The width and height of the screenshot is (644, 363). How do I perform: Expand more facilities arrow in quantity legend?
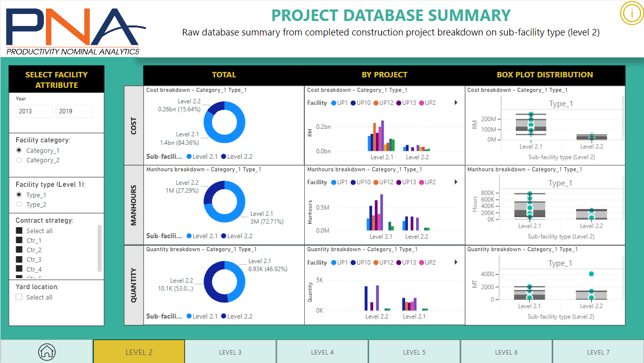tap(455, 263)
